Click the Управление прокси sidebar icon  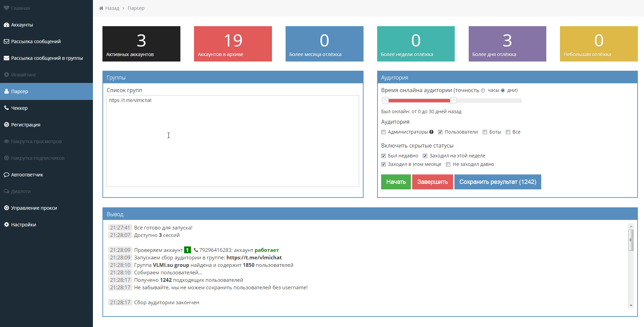coord(6,208)
